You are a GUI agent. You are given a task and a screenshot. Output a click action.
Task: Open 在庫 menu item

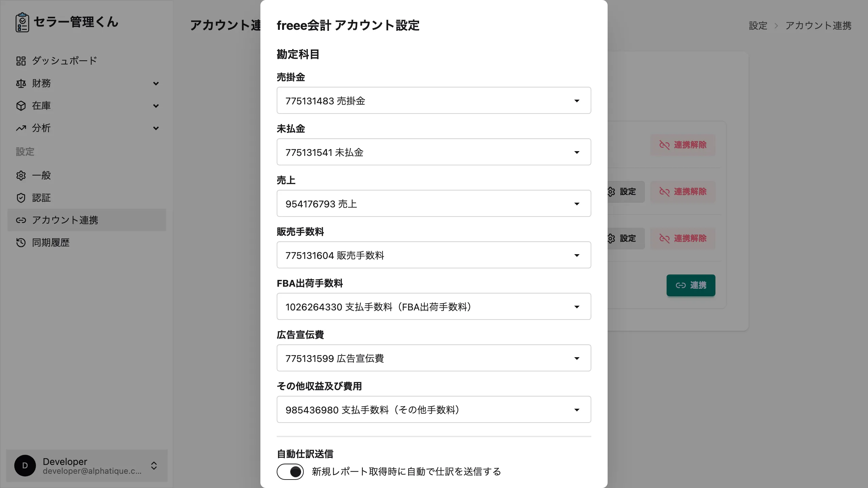87,106
